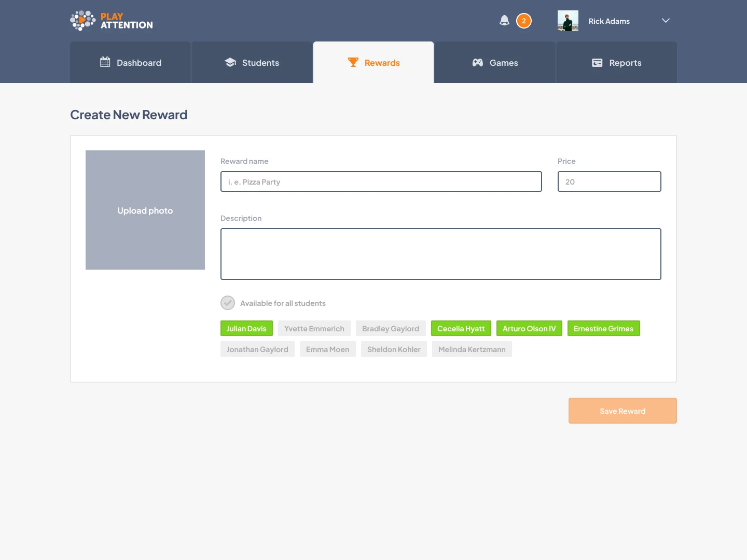Focus the Reward name input field
747x560 pixels.
pos(381,181)
